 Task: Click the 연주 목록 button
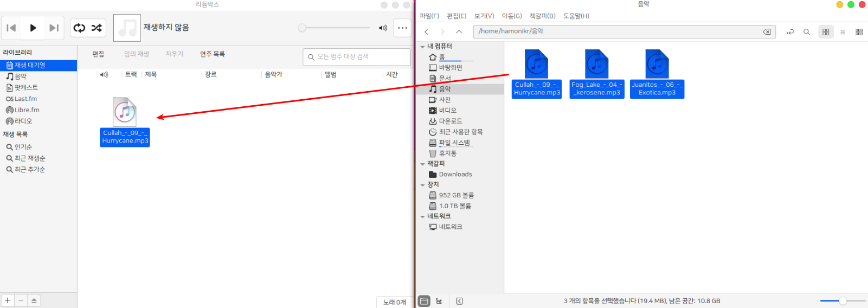[212, 54]
